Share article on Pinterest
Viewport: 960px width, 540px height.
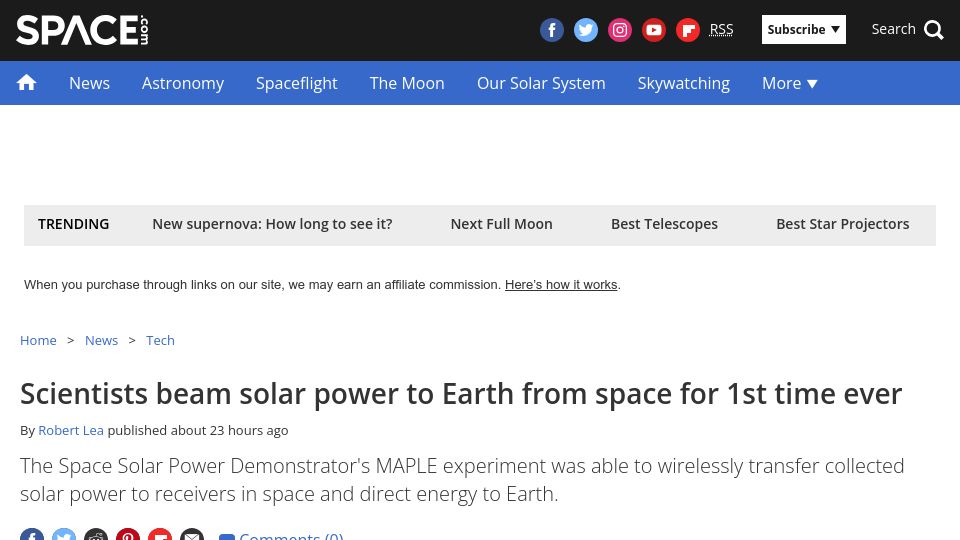tap(128, 534)
